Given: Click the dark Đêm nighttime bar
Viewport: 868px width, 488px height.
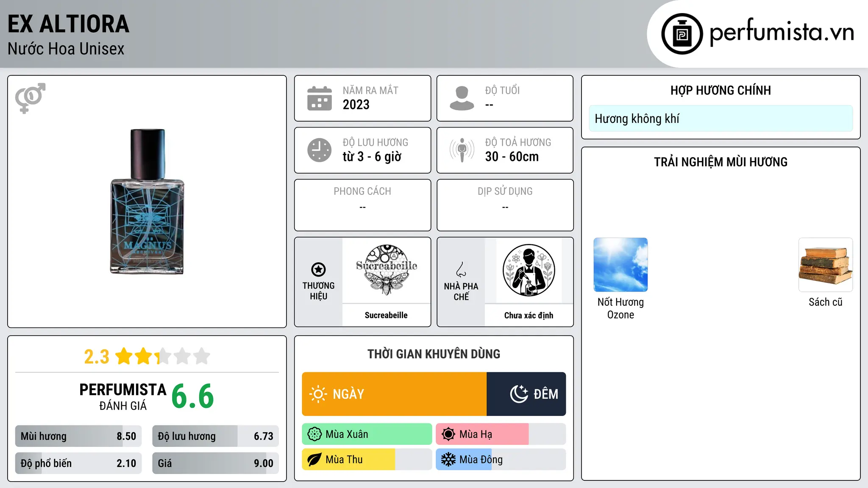Looking at the screenshot, I should point(526,394).
